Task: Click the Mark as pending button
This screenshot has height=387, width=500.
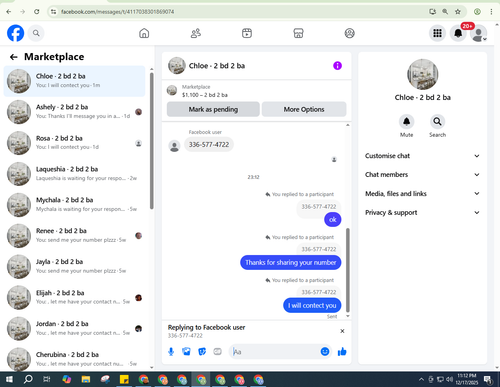Action: point(213,109)
